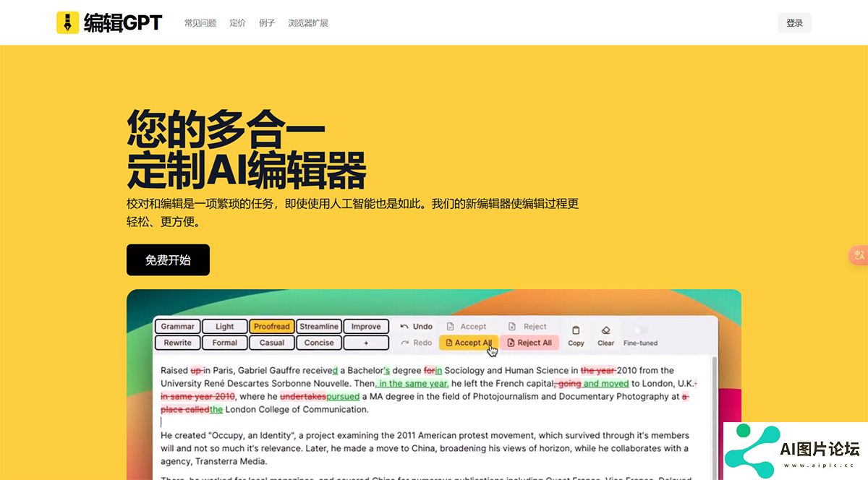Click the Reject document icon
Image resolution: width=868 pixels, height=480 pixels.
[x=512, y=327]
